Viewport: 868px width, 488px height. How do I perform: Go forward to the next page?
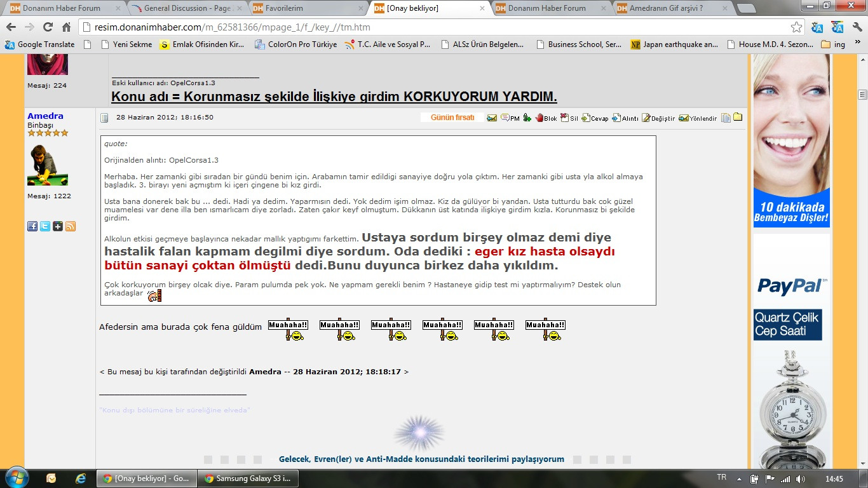coord(30,27)
